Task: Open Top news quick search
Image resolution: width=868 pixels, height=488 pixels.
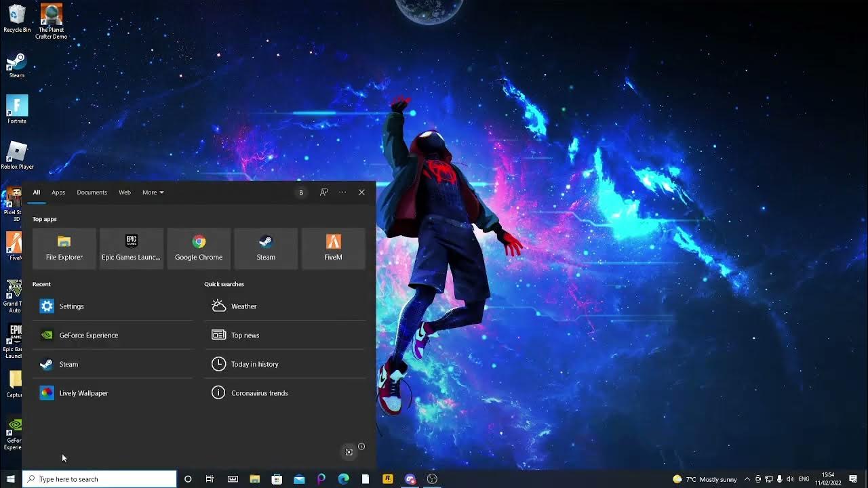Action: tap(285, 335)
